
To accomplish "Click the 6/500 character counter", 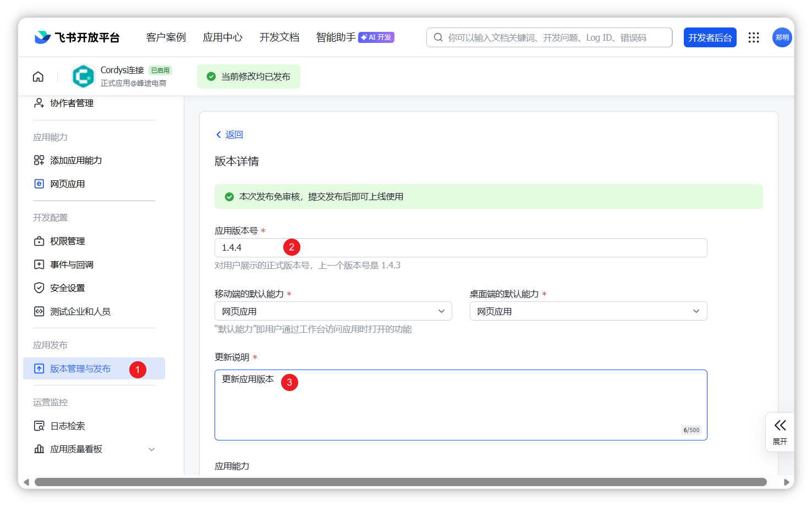I will (x=692, y=430).
